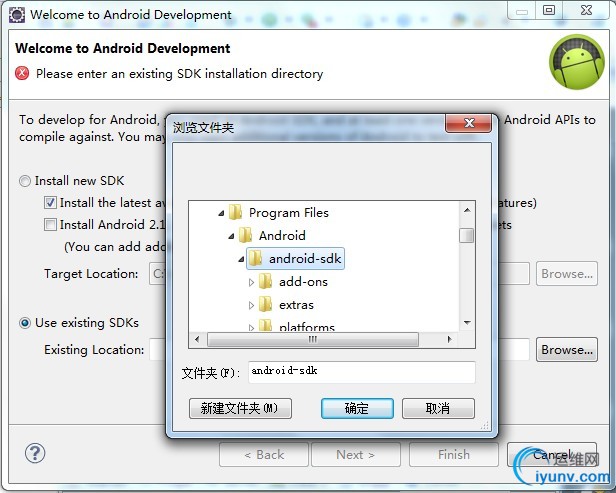616x493 pixels.
Task: Click the horizontal scroll right arrow
Action: 449,339
